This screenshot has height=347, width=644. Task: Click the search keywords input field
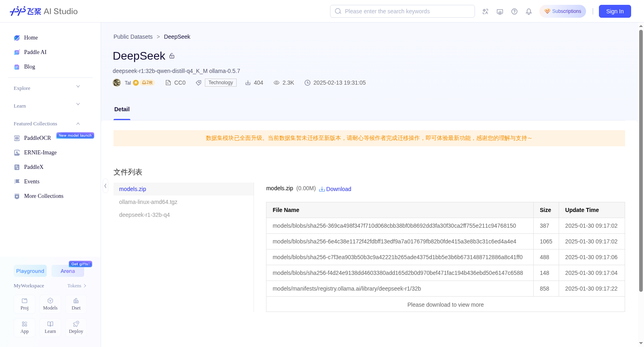402,11
